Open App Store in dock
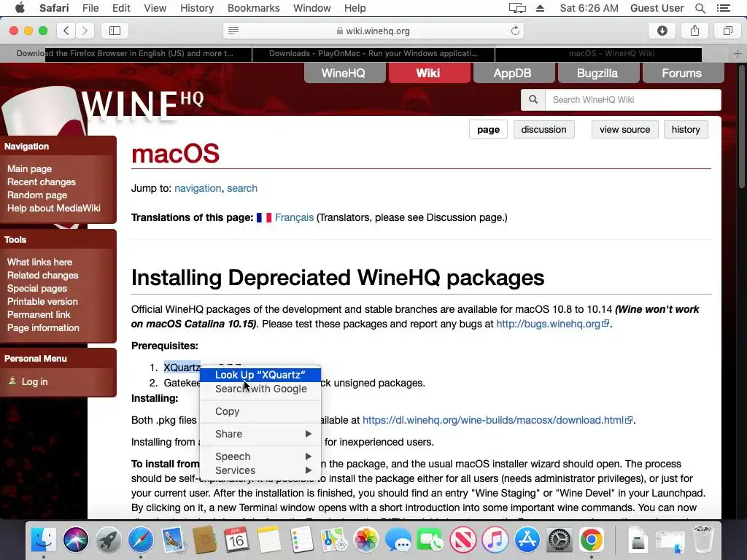 527,540
